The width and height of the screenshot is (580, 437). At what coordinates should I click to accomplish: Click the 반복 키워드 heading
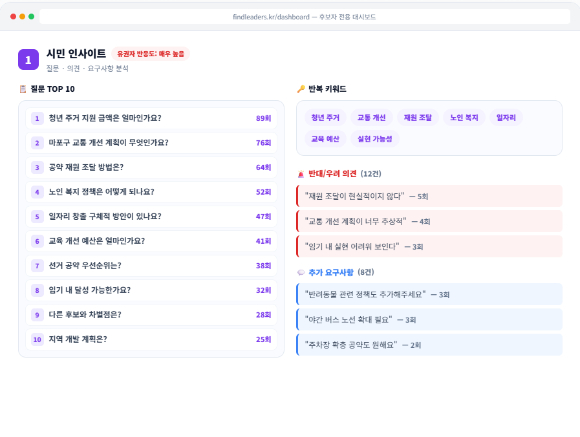[x=327, y=89]
